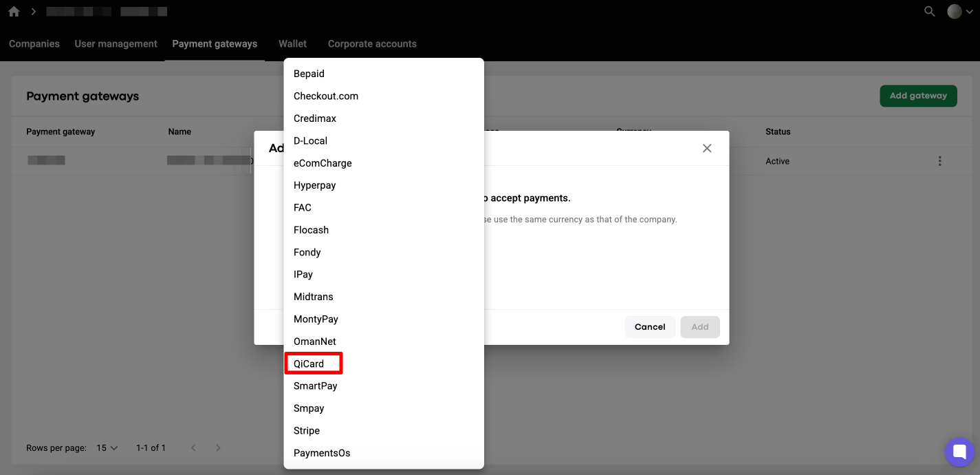Open the row actions kebab menu
Screen dimensions: 980x475
[x=939, y=161]
